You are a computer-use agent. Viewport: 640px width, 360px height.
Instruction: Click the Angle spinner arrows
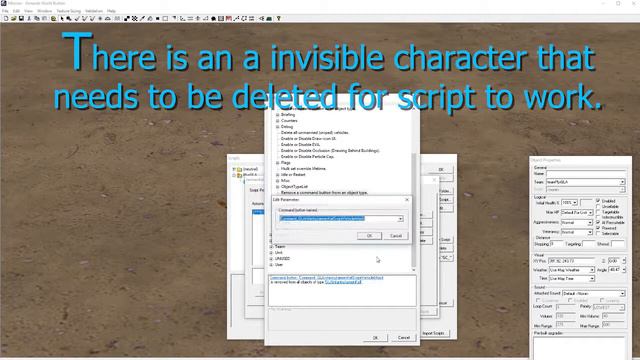[624, 270]
